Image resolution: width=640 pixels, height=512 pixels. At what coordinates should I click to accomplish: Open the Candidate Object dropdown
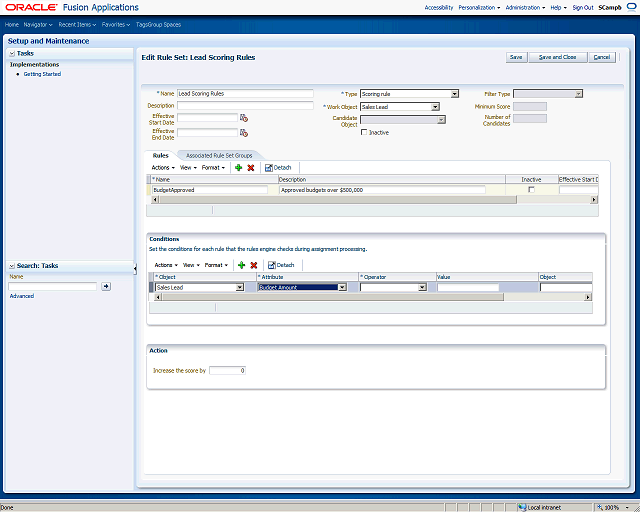(441, 120)
